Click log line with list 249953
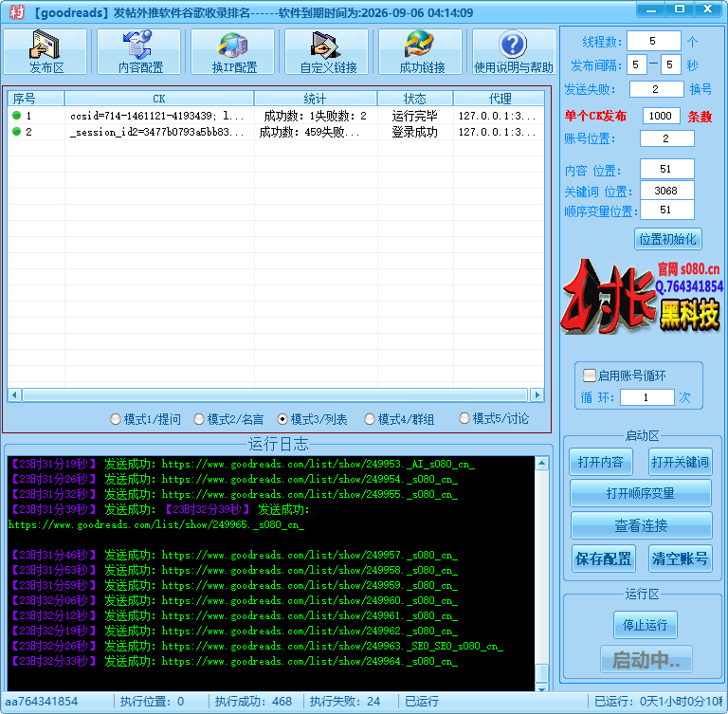Screen dimensions: 728x714 click(x=242, y=464)
